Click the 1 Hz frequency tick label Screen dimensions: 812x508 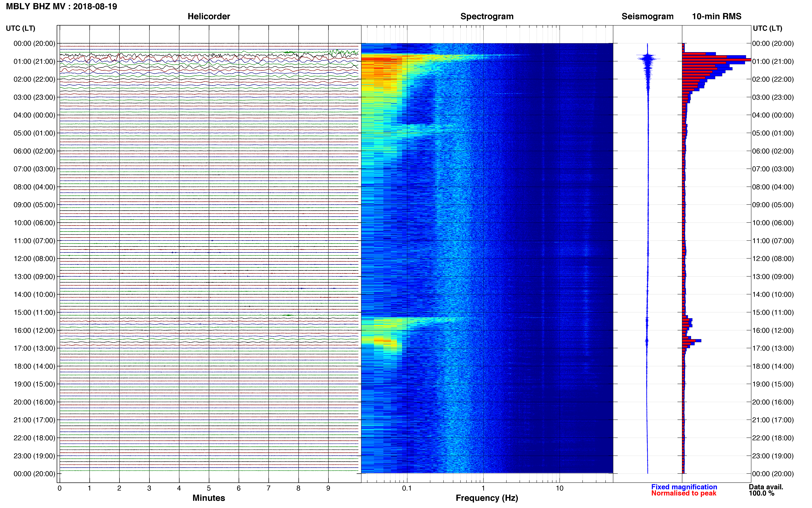(x=483, y=488)
